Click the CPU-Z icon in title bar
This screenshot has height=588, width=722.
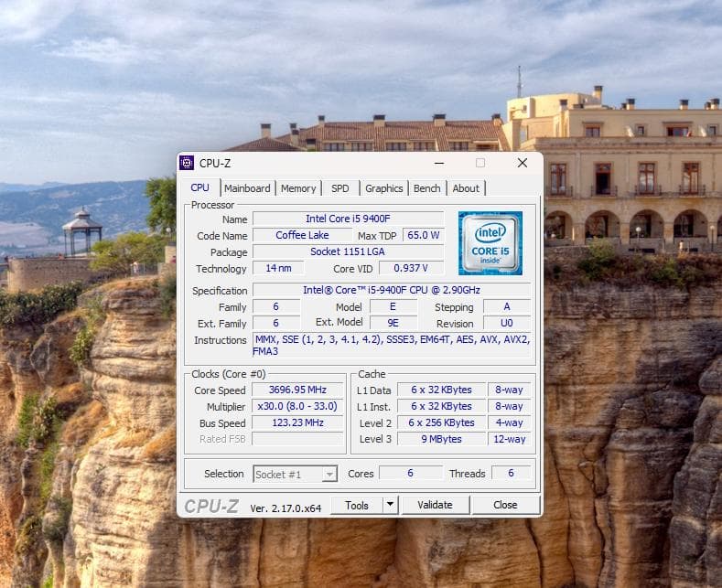click(187, 163)
